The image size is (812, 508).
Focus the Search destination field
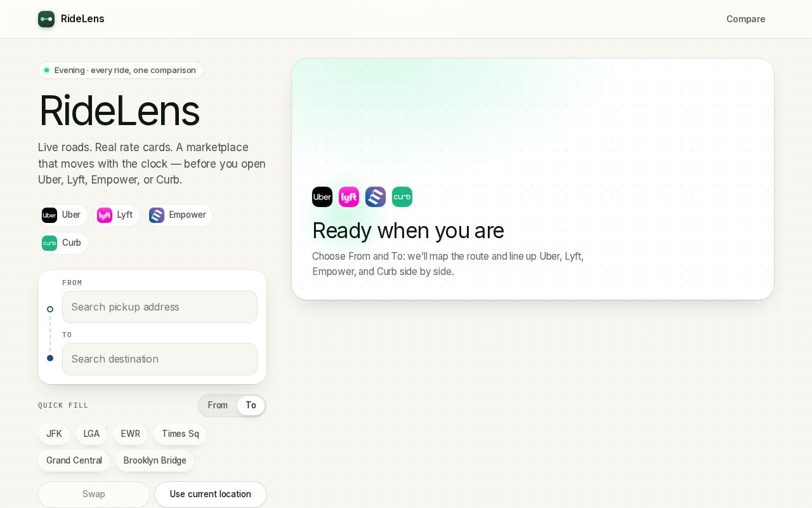(x=160, y=359)
